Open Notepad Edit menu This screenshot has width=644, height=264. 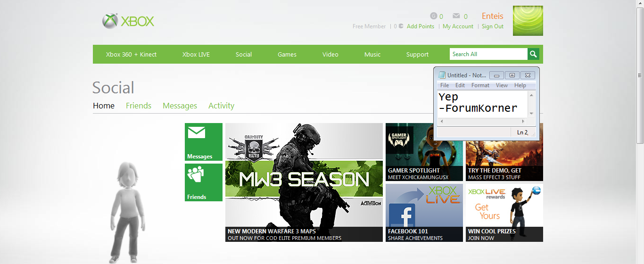tap(460, 85)
